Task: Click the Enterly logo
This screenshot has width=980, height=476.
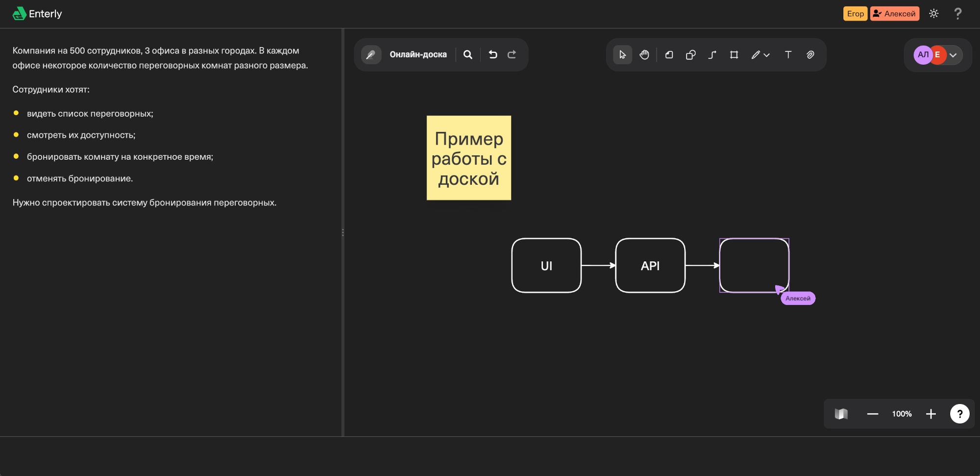Action: click(37, 14)
